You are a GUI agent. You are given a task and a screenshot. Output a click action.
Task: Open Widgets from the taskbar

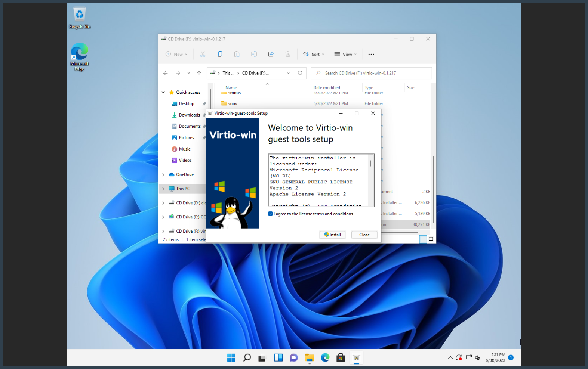[278, 358]
